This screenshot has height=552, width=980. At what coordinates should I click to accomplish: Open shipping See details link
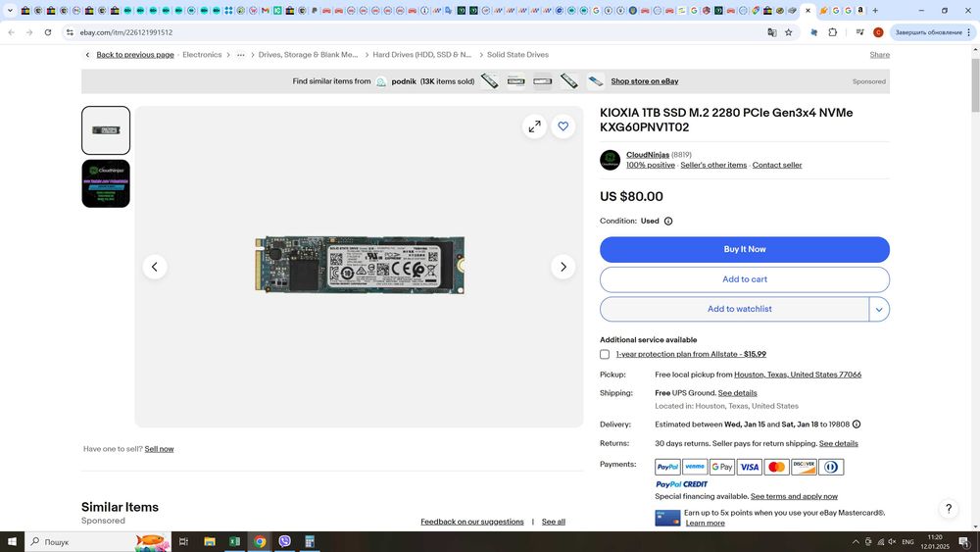tap(738, 393)
